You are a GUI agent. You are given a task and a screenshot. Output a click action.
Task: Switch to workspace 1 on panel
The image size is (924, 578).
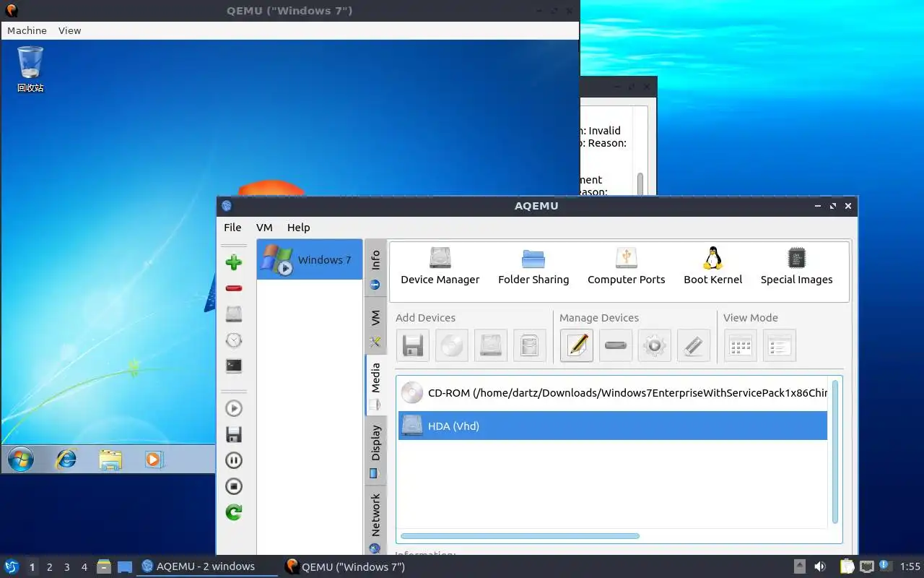coord(32,567)
